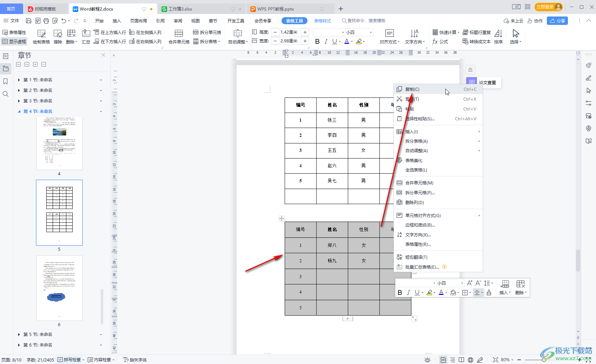Collapse Section 4 in chapter panel
The image size is (596, 364).
pyautogui.click(x=19, y=112)
